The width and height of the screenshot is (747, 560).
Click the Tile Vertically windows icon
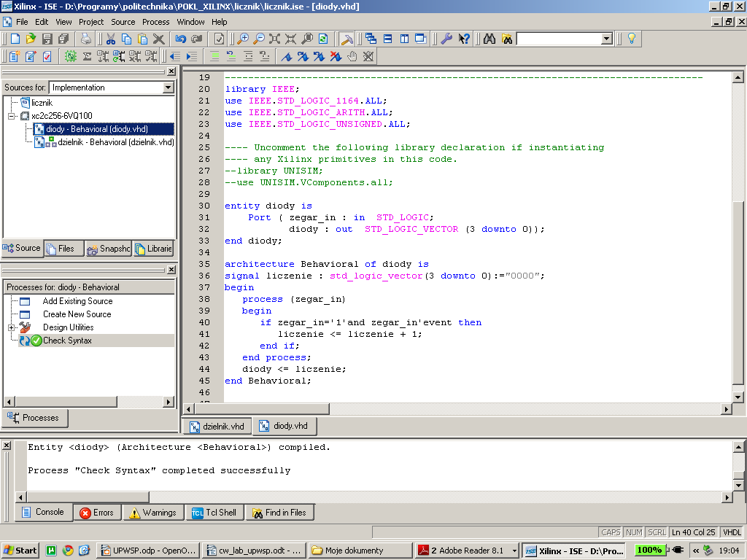404,39
